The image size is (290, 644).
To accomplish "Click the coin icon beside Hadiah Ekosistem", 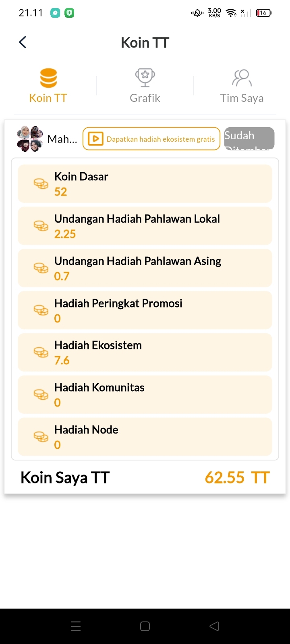I will pos(41,352).
